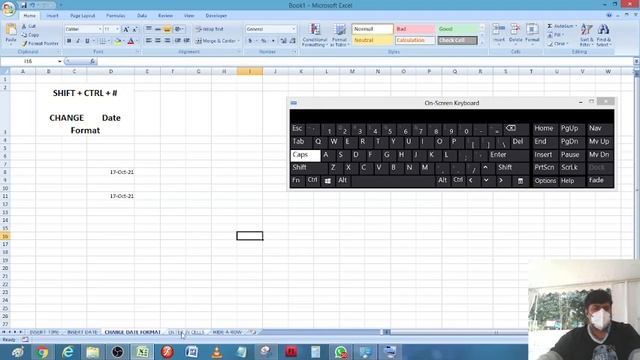Screen dimensions: 640x360
Task: Toggle Italic formatting
Action: tap(78, 41)
